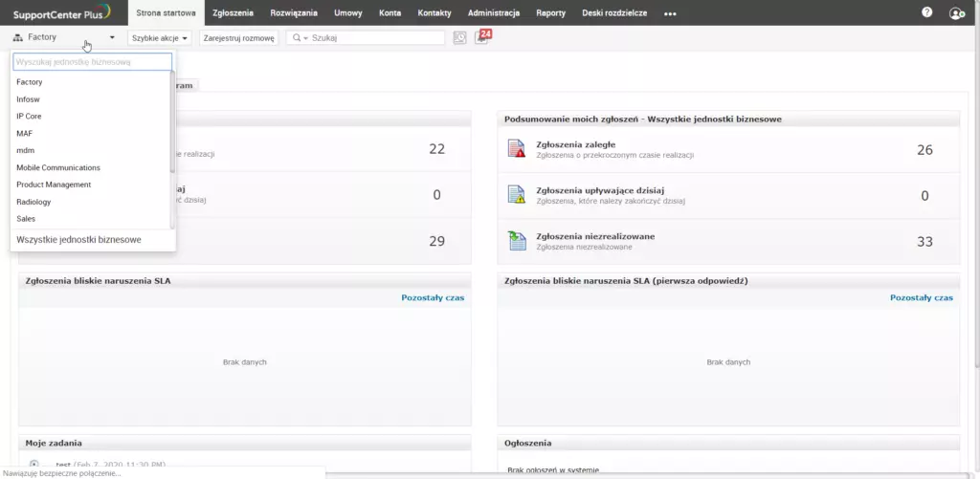Open the user profile icon
This screenshot has width=980, height=479.
coord(956,13)
